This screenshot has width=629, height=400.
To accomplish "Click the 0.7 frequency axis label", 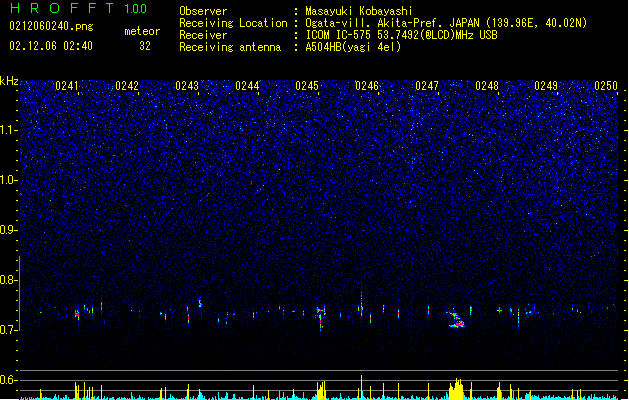I will coord(9,330).
